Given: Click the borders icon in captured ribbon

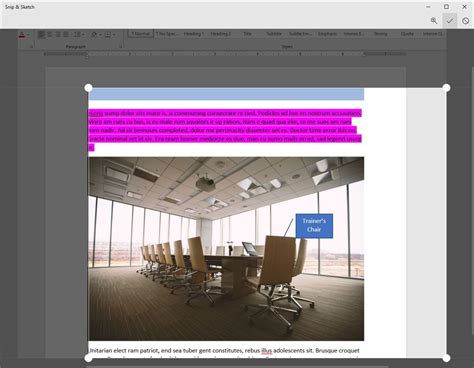Looking at the screenshot, I should (108, 34).
